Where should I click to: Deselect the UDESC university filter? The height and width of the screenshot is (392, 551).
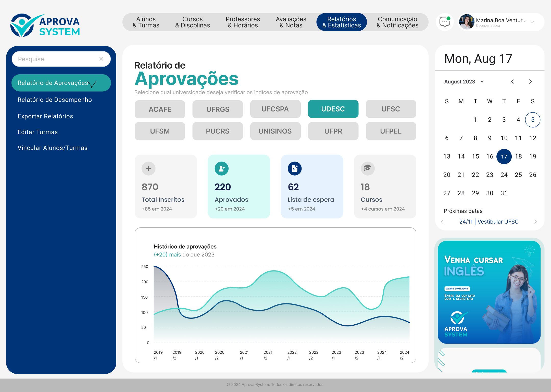coord(333,109)
